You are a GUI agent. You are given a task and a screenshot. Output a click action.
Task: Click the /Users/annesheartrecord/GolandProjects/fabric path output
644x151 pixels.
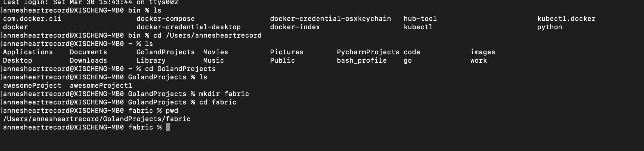97,119
